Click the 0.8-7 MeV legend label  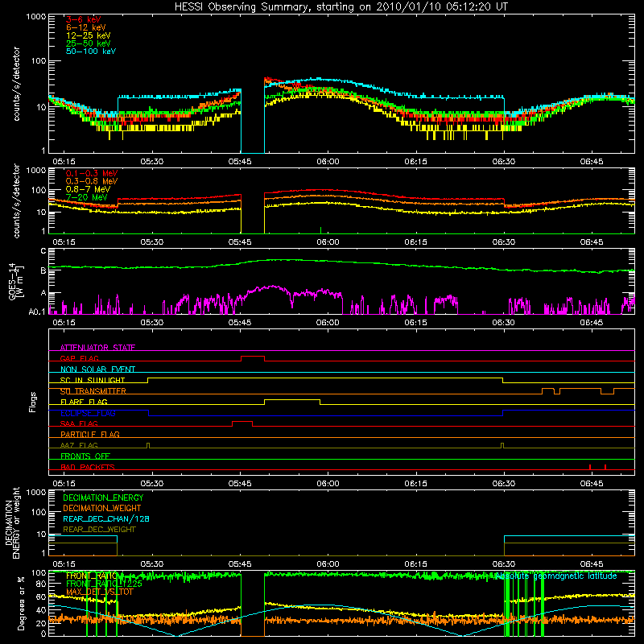pos(88,189)
